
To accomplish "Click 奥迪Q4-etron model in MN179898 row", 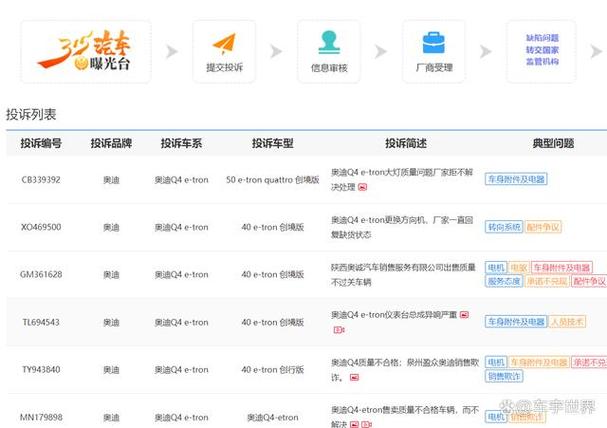I will tap(273, 418).
